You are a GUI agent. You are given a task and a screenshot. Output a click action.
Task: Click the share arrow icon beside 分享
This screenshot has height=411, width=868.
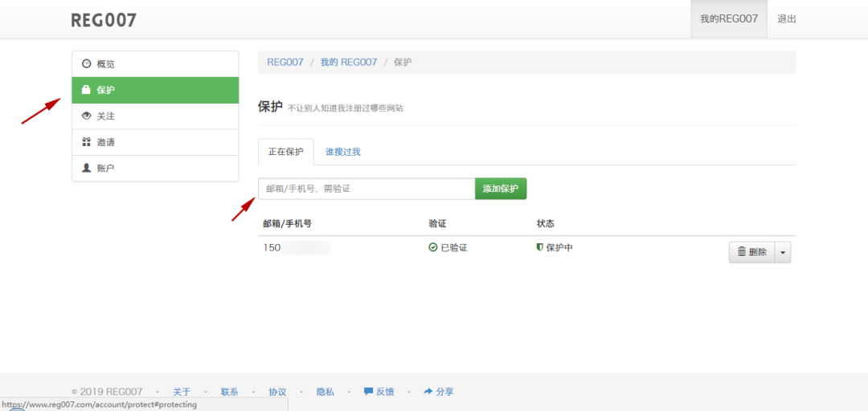(x=428, y=391)
